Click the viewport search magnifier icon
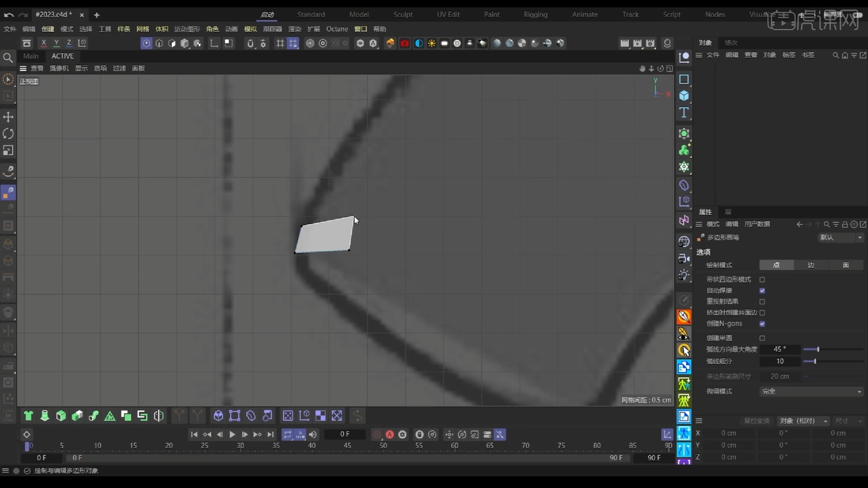This screenshot has width=868, height=488. pos(9,58)
